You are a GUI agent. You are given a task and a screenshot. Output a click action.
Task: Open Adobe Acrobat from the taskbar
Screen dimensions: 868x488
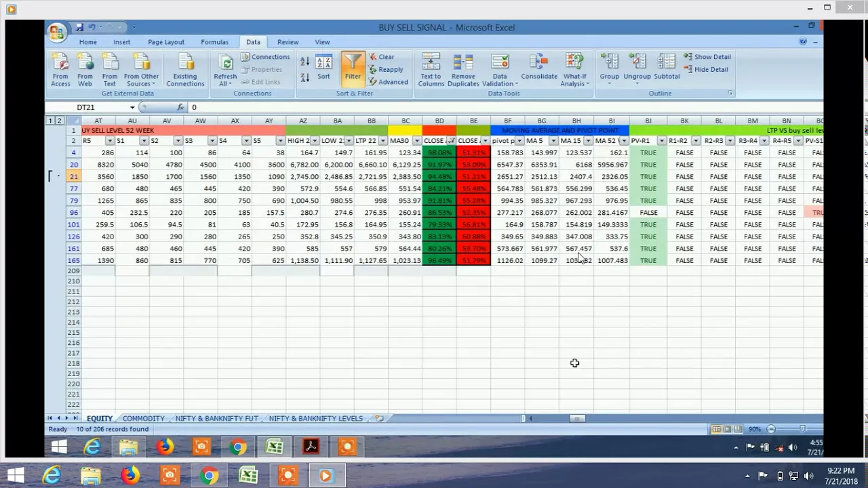pyautogui.click(x=311, y=447)
